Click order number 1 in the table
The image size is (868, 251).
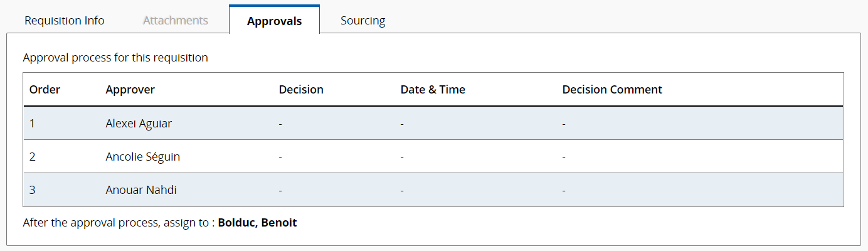[x=32, y=123]
